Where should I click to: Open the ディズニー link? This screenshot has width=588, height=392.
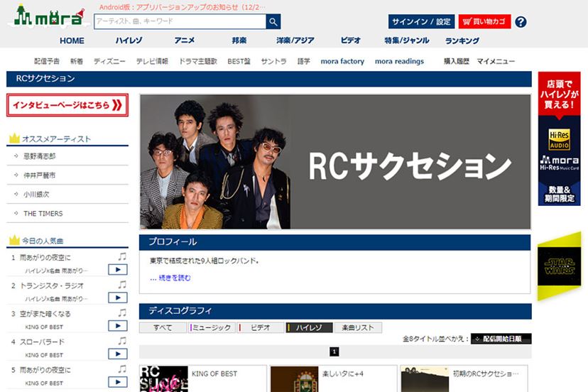109,61
